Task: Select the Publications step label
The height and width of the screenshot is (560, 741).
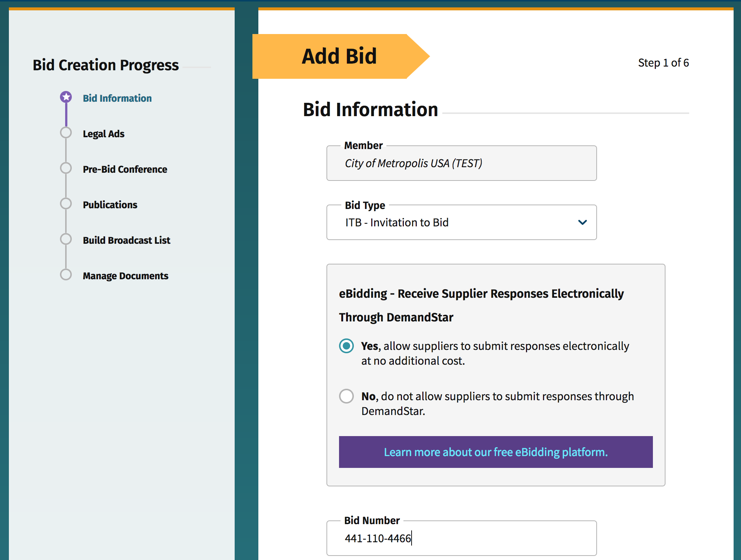Action: (x=110, y=204)
